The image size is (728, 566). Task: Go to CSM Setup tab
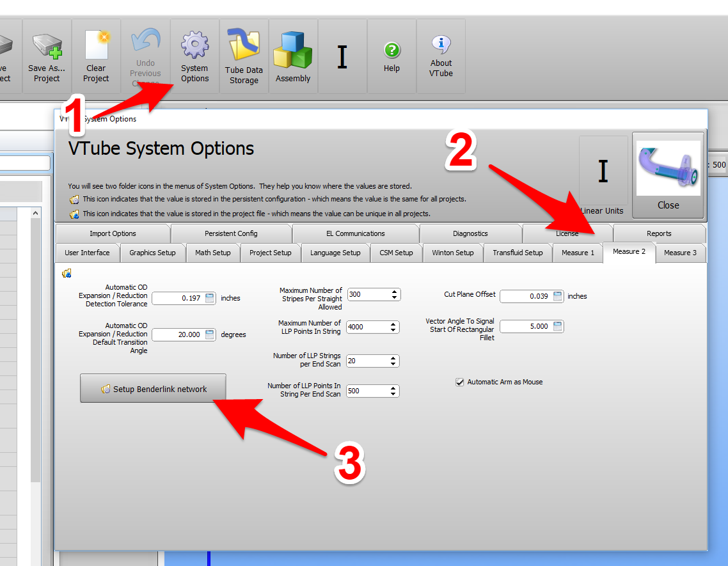pyautogui.click(x=396, y=253)
